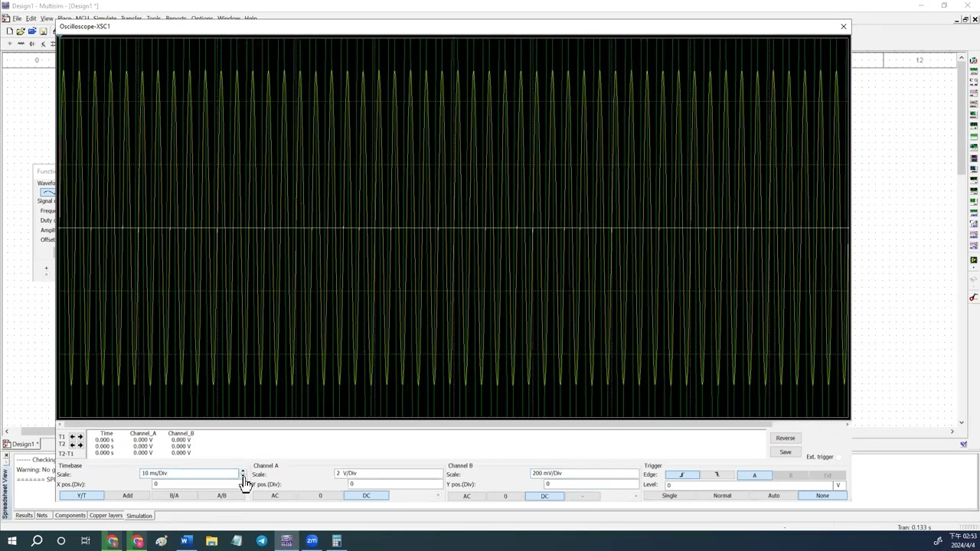The image size is (980, 551).
Task: Click the Save file disk icon
Action: click(x=44, y=31)
